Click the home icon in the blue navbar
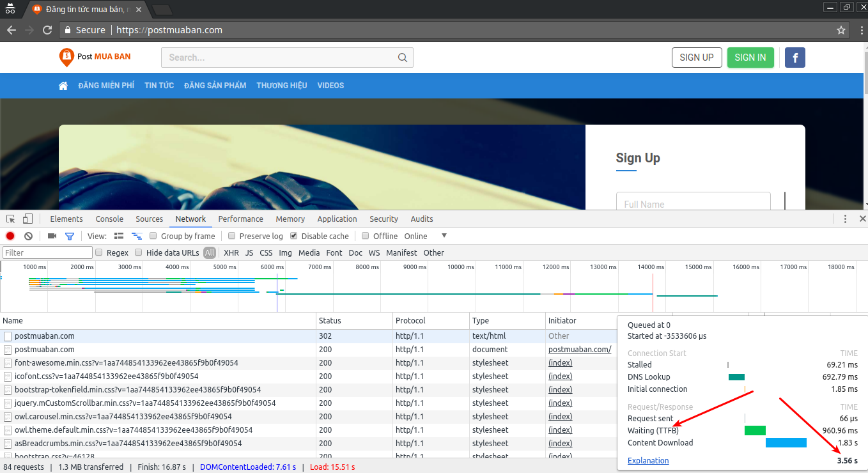Image resolution: width=868 pixels, height=473 pixels. coord(63,86)
